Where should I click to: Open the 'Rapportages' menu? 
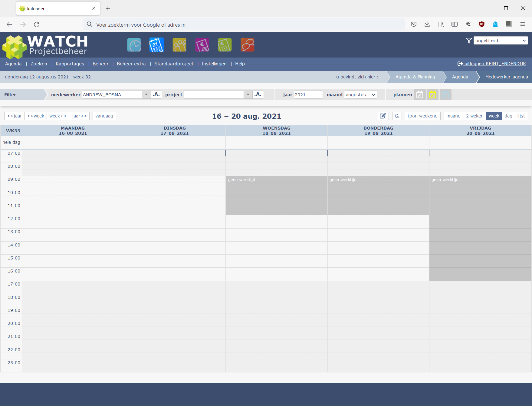tap(70, 64)
